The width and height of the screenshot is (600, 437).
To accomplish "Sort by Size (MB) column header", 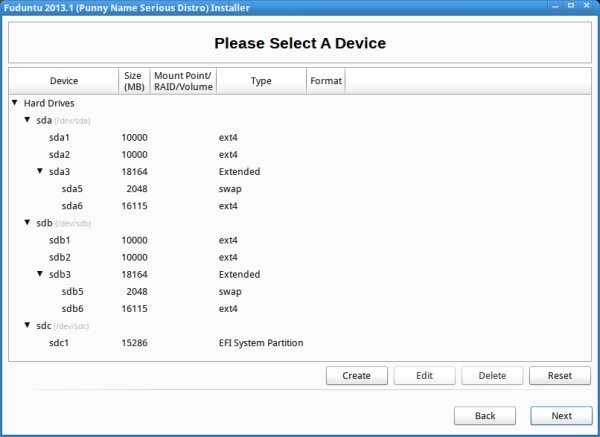I will click(134, 81).
